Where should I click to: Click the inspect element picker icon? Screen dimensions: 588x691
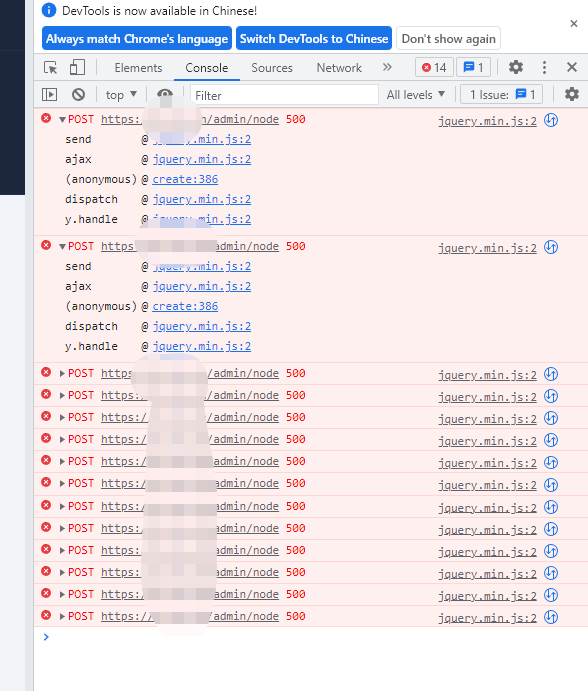(51, 67)
